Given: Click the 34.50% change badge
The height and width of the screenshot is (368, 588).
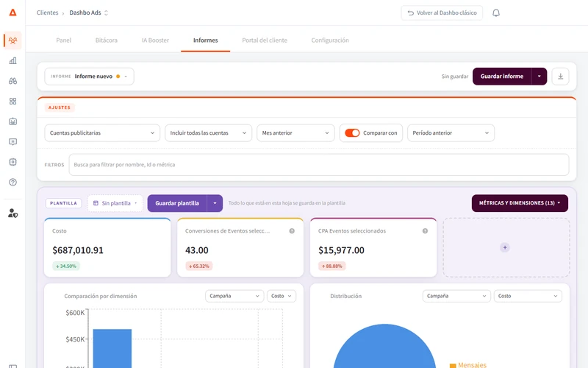Looking at the screenshot, I should pos(66,266).
